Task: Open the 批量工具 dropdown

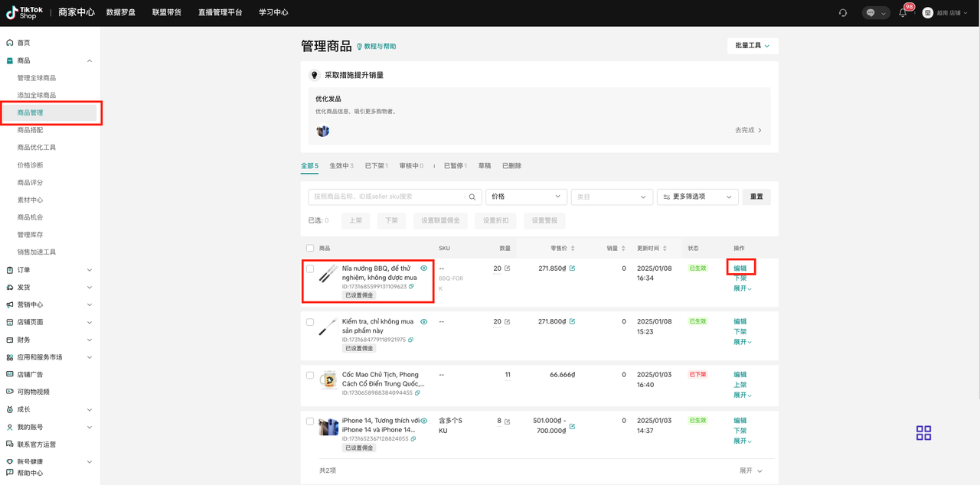Action: (x=752, y=46)
